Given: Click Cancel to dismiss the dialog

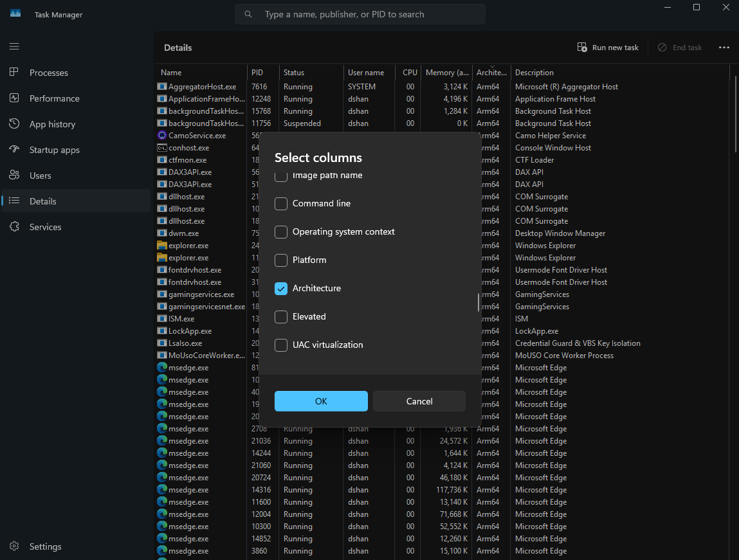Looking at the screenshot, I should tap(419, 401).
